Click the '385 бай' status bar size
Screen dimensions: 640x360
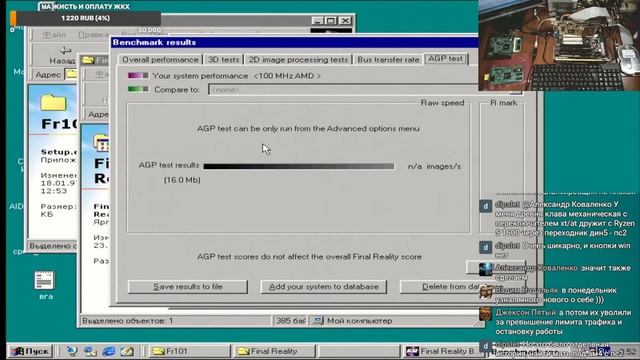click(x=291, y=321)
